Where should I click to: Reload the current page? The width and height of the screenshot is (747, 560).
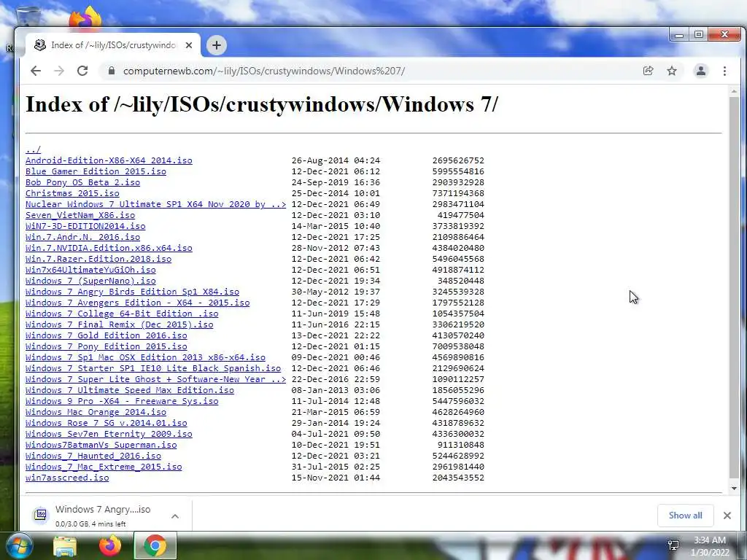82,71
